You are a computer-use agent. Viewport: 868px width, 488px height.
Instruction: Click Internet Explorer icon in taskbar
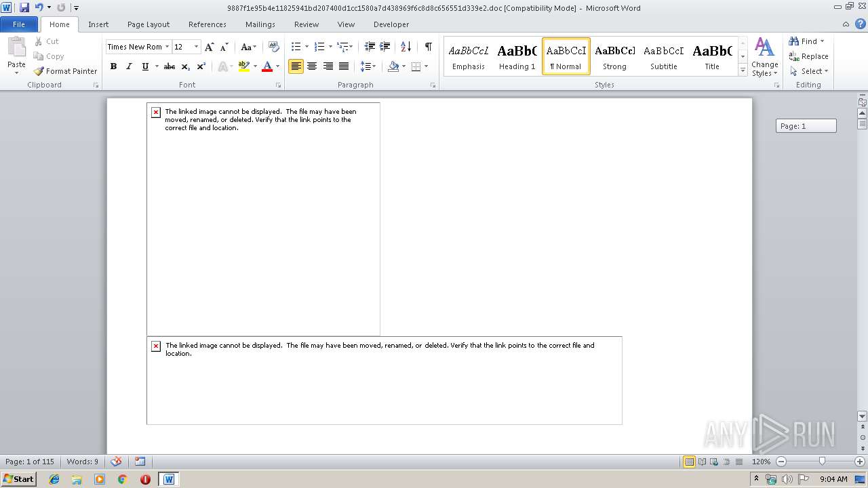(54, 479)
